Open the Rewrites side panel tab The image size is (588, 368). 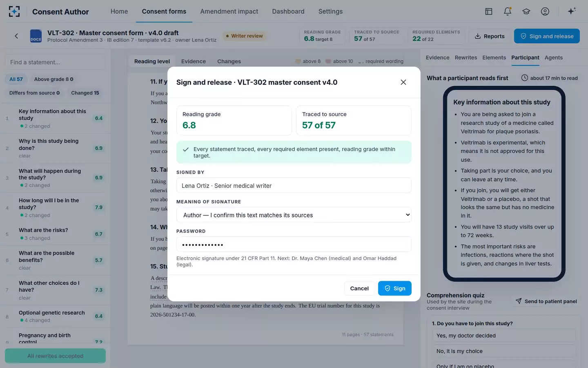tap(466, 58)
